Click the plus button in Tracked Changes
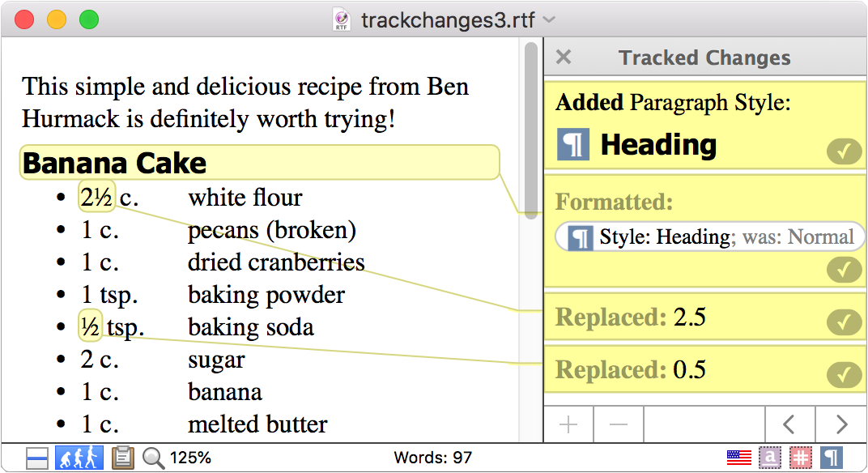Screen dimensions: 868x473 568,424
